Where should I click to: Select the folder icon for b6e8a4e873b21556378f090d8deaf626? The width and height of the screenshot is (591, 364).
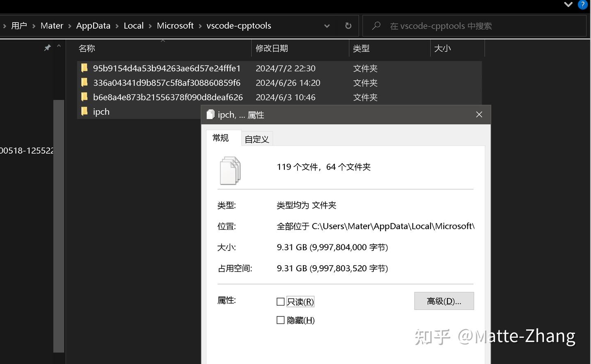(84, 97)
